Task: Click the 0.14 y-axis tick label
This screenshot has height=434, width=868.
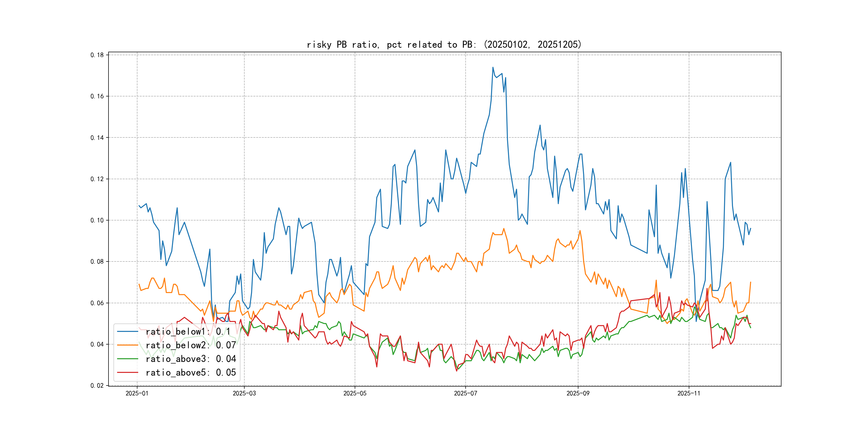Action: click(97, 137)
